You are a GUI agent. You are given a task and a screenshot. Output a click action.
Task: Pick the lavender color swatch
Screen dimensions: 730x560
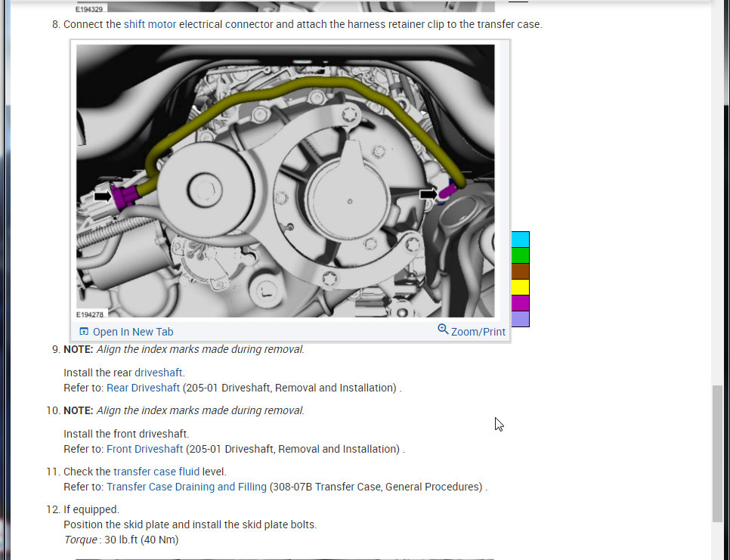(521, 319)
